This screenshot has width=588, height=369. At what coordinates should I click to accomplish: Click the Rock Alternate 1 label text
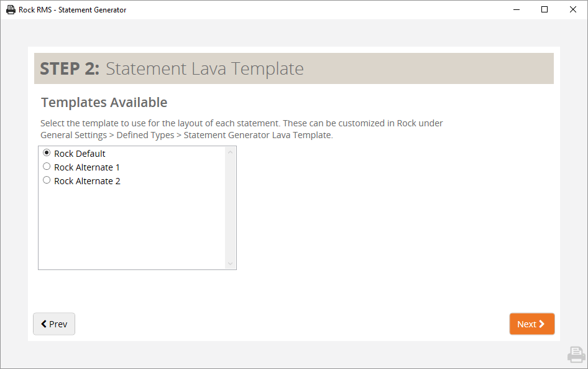(86, 167)
